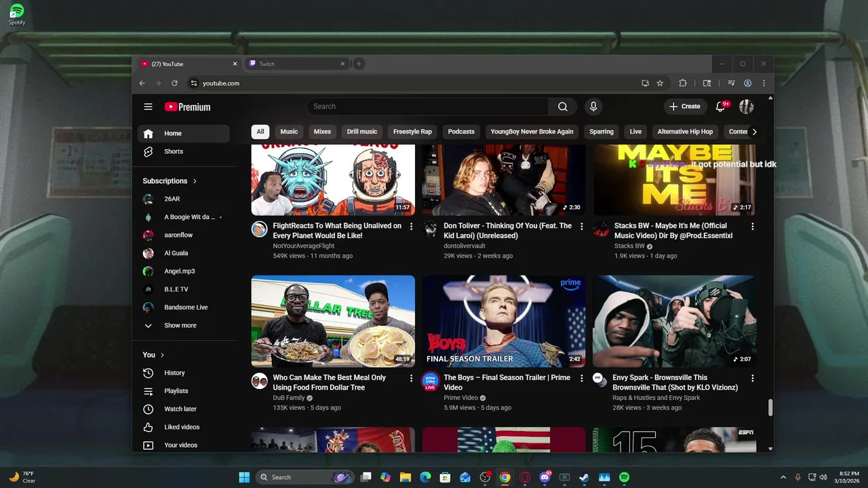The width and height of the screenshot is (868, 488).
Task: Click the Windows Start button
Action: coord(244,477)
